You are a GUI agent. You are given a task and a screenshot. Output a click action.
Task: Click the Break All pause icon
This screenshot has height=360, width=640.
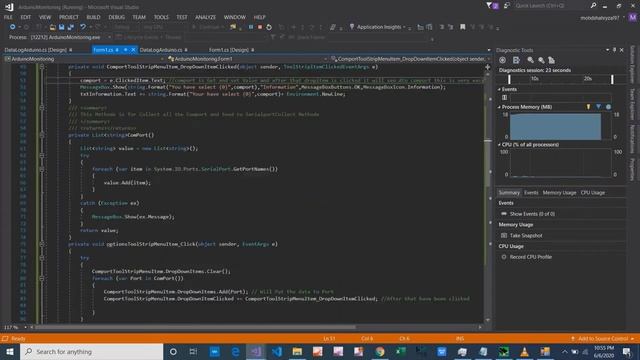pyautogui.click(x=251, y=27)
